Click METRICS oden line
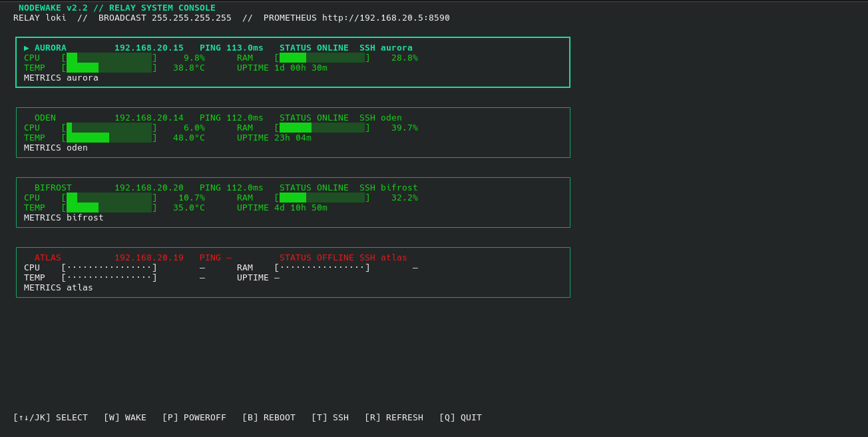Screen dimensions: 868x437 [56, 148]
